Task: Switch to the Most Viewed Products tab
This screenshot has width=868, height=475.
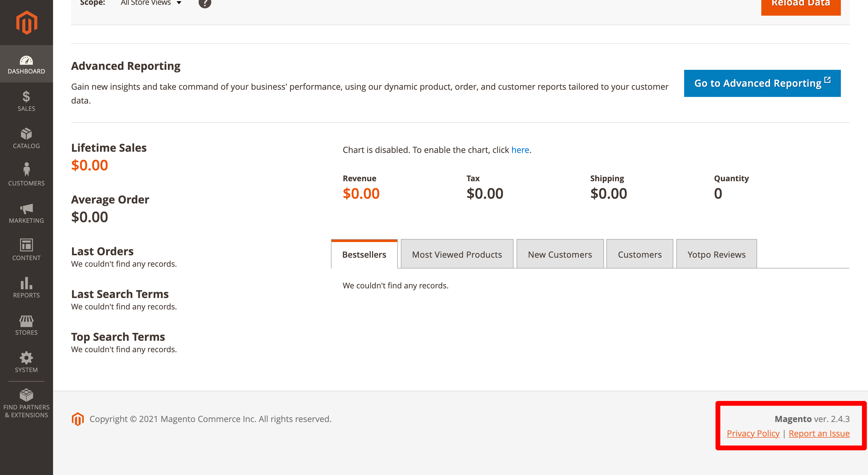Action: point(457,254)
